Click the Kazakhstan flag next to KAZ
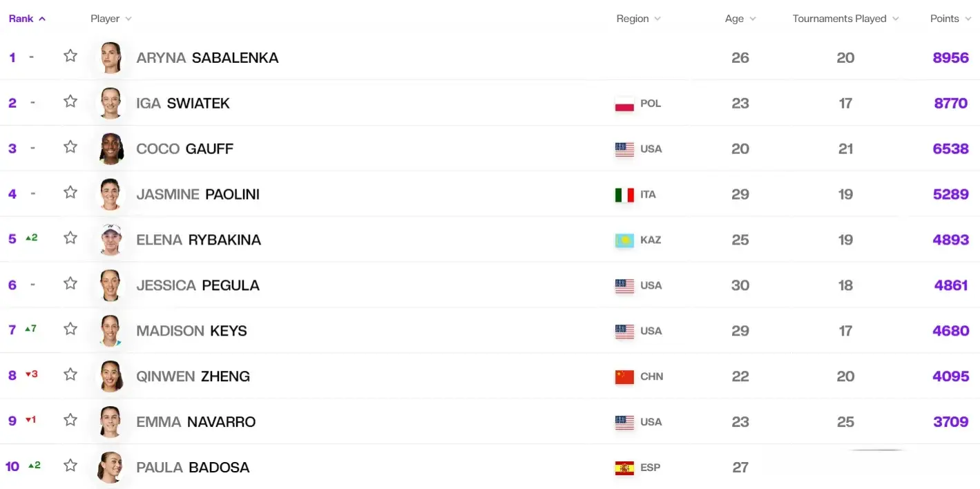Image resolution: width=980 pixels, height=489 pixels. coord(624,240)
